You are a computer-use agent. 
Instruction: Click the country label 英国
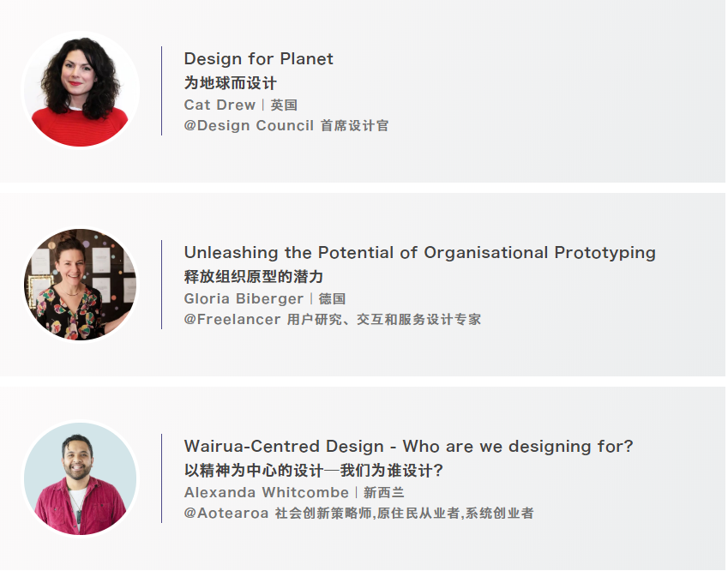click(284, 105)
